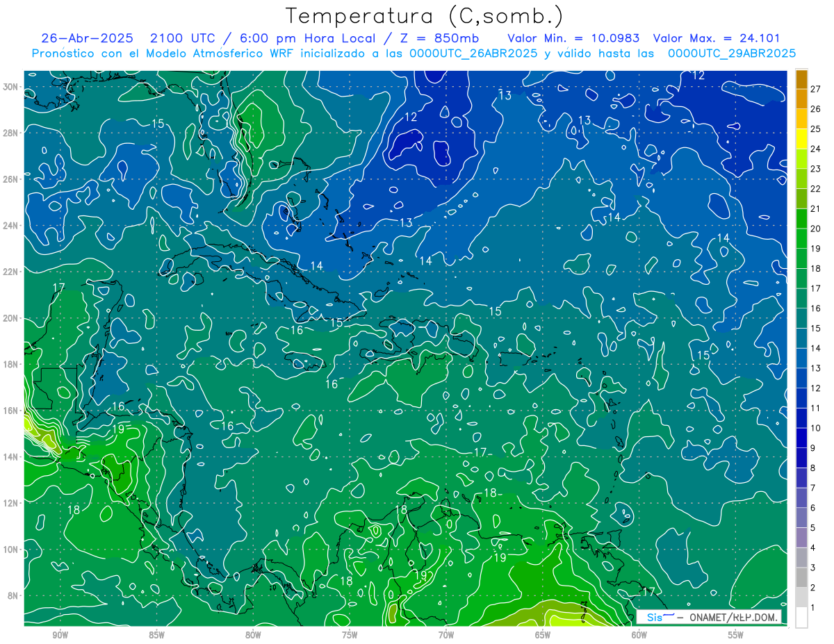Click the "75W" longitude axis label
Screen dimensions: 834x644
click(350, 635)
